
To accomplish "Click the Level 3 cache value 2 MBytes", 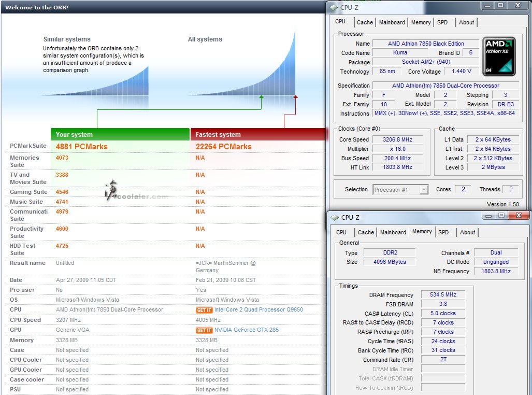I will pyautogui.click(x=493, y=167).
